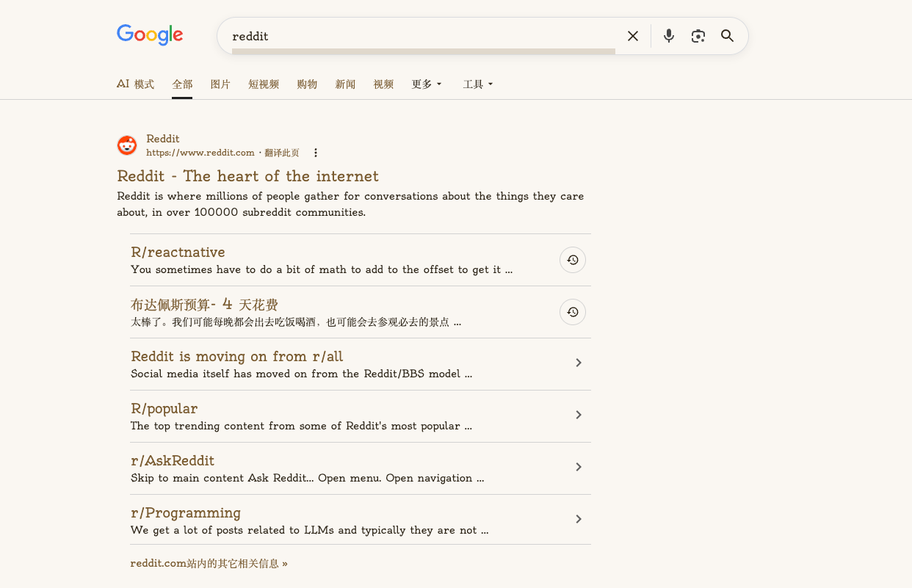Open 布达佩斯预算- 4 天花费 link
The height and width of the screenshot is (588, 912).
204,305
